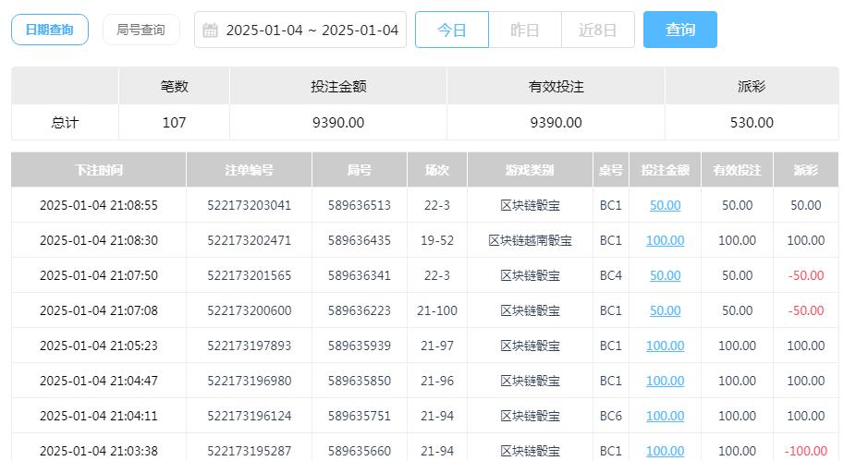This screenshot has width=868, height=461.
Task: Click order number 522173201565
Action: click(249, 275)
